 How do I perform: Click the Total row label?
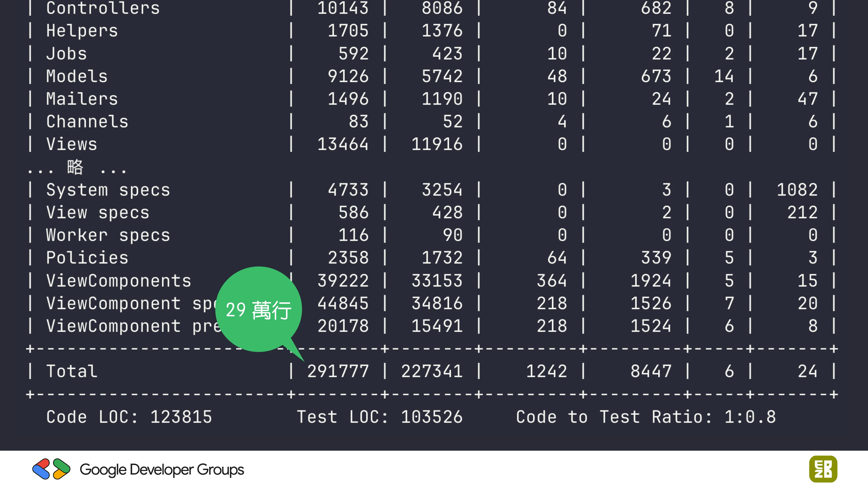coord(72,371)
